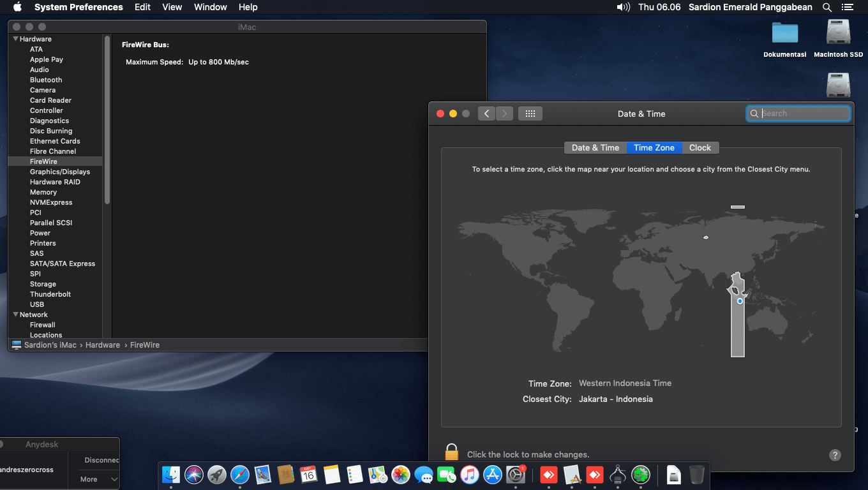Open the View menu
Screen dimensions: 868x490
(172, 7)
